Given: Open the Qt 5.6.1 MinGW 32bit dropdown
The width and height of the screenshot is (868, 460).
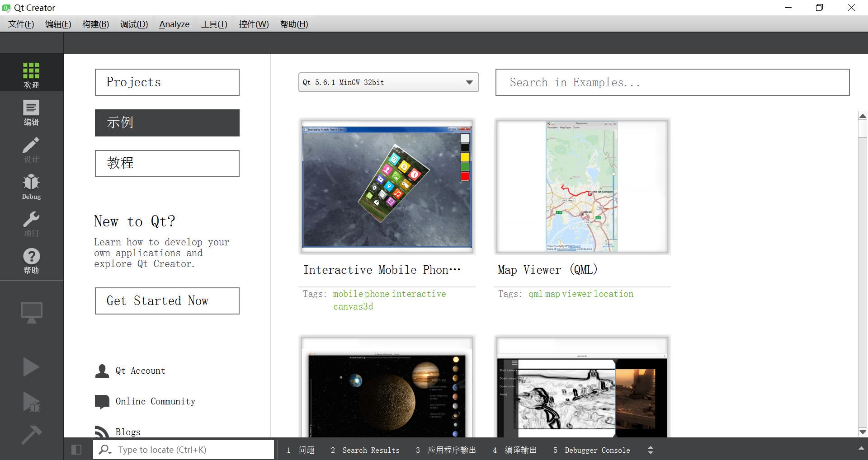Looking at the screenshot, I should coord(389,82).
